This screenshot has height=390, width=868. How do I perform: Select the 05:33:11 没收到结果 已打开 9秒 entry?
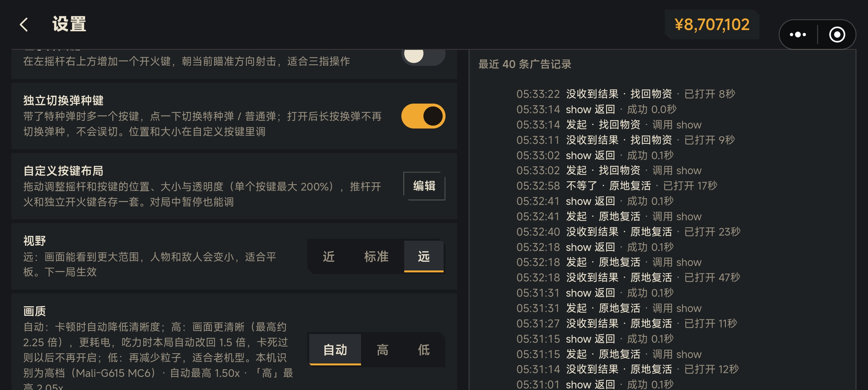[x=626, y=140]
